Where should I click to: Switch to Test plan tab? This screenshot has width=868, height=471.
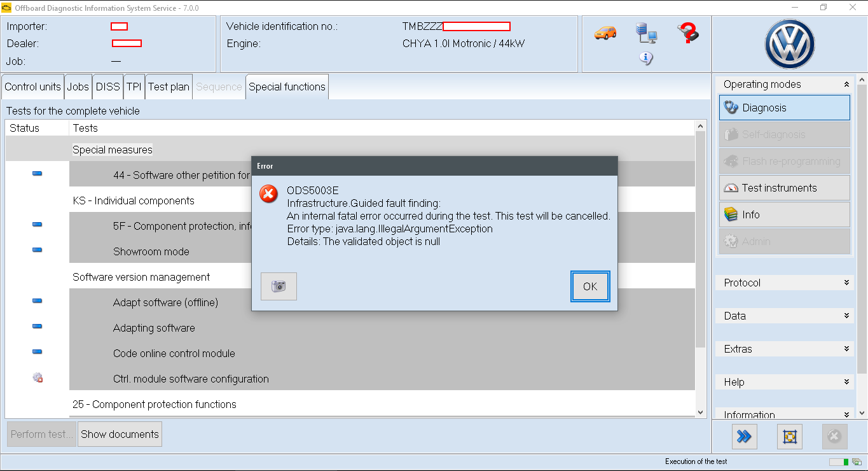pyautogui.click(x=169, y=87)
